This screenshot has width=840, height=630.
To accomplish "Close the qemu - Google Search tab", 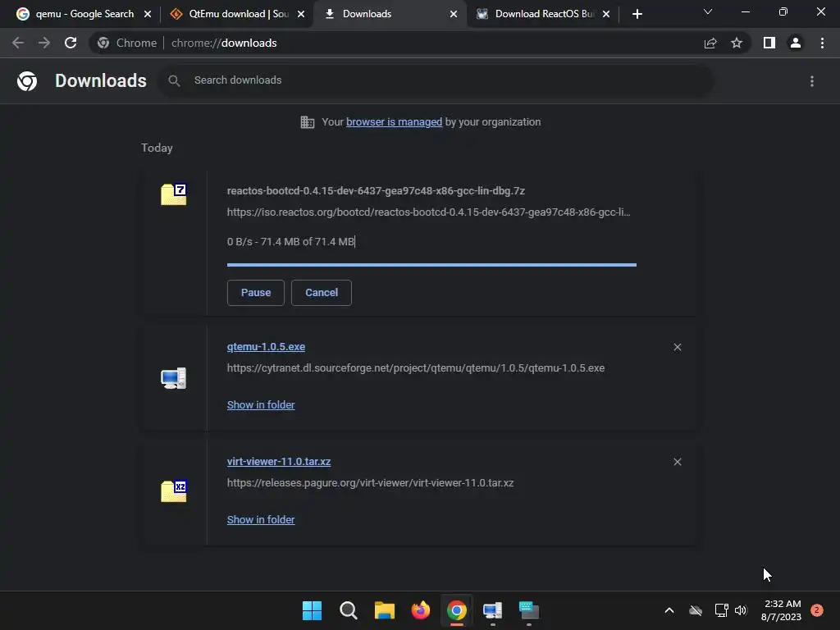I will (x=148, y=14).
